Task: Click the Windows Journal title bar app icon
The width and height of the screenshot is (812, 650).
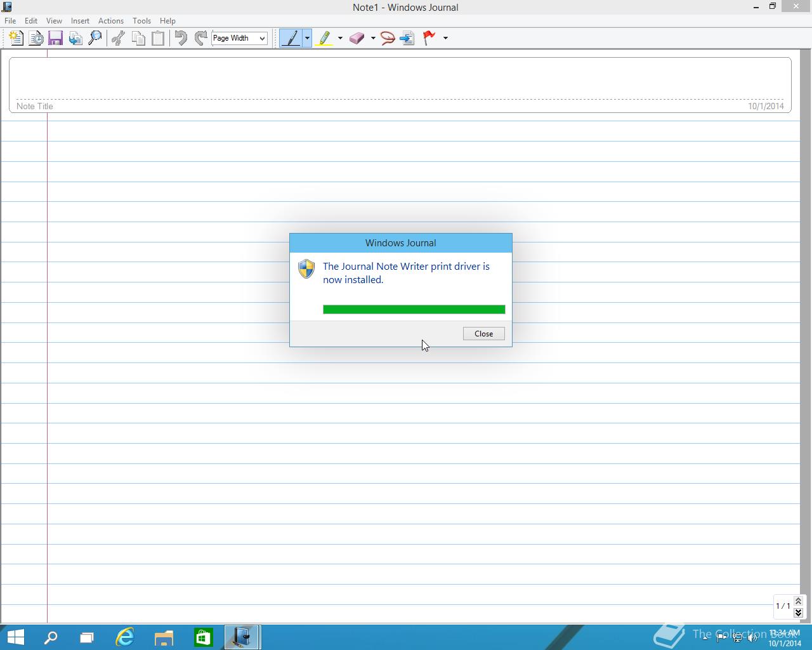Action: coord(7,7)
